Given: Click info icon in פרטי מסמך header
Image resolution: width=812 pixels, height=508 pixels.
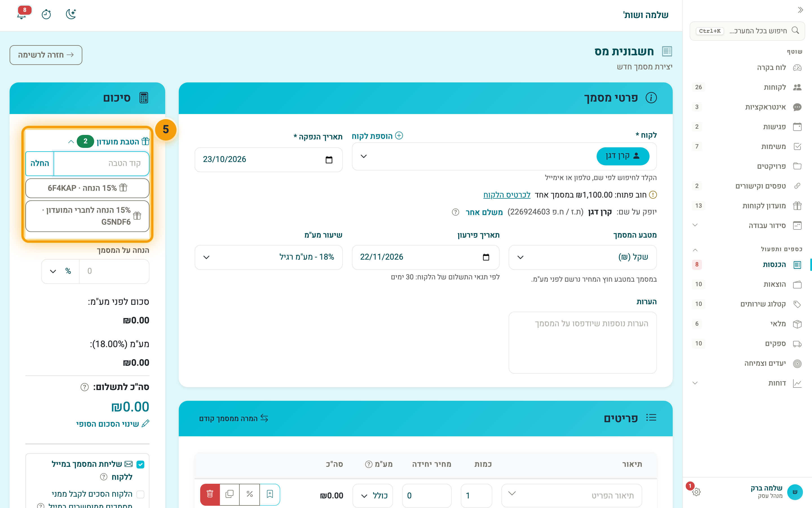Looking at the screenshot, I should (x=651, y=98).
